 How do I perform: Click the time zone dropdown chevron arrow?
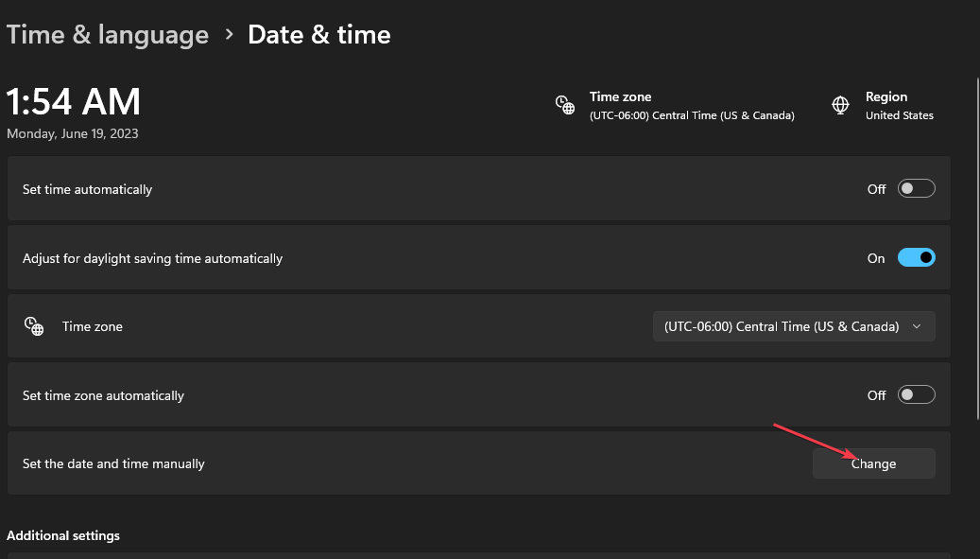tap(917, 326)
